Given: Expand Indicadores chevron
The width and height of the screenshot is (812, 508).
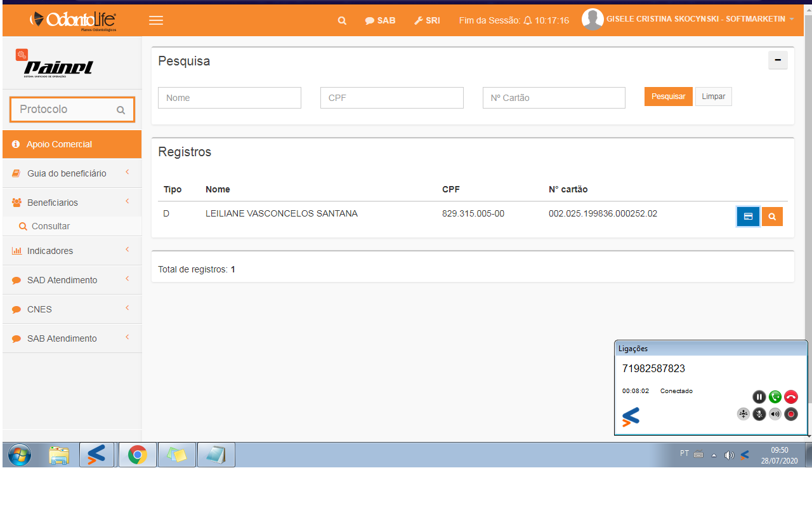Looking at the screenshot, I should click(x=127, y=250).
